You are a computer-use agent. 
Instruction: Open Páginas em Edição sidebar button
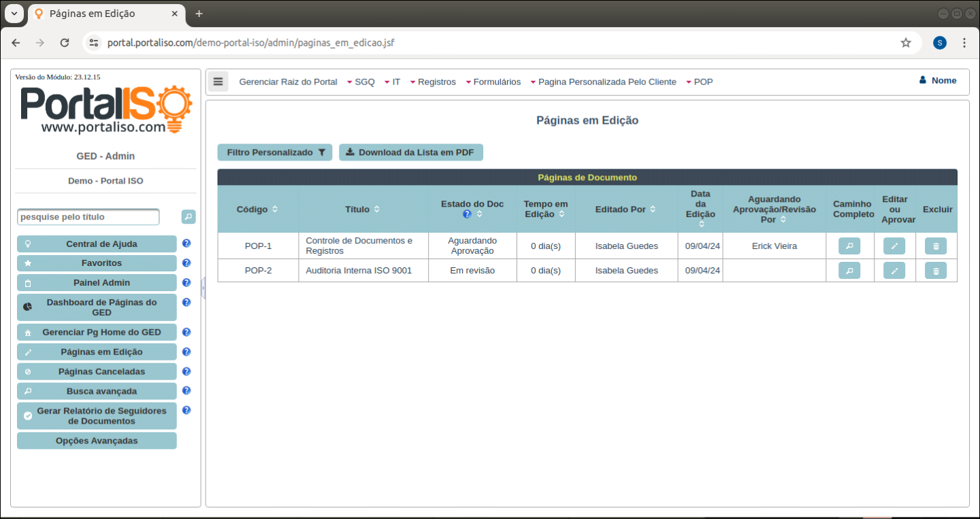tap(97, 352)
